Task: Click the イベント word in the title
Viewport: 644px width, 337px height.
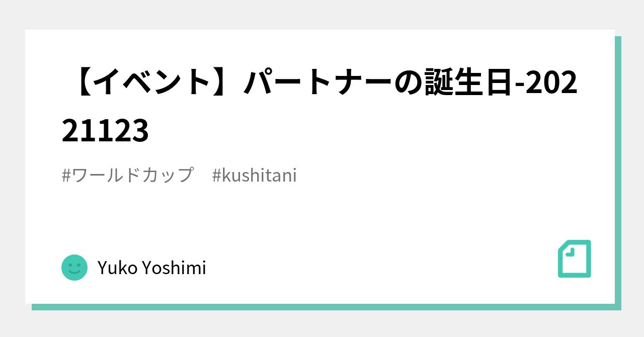Action: coord(151,83)
